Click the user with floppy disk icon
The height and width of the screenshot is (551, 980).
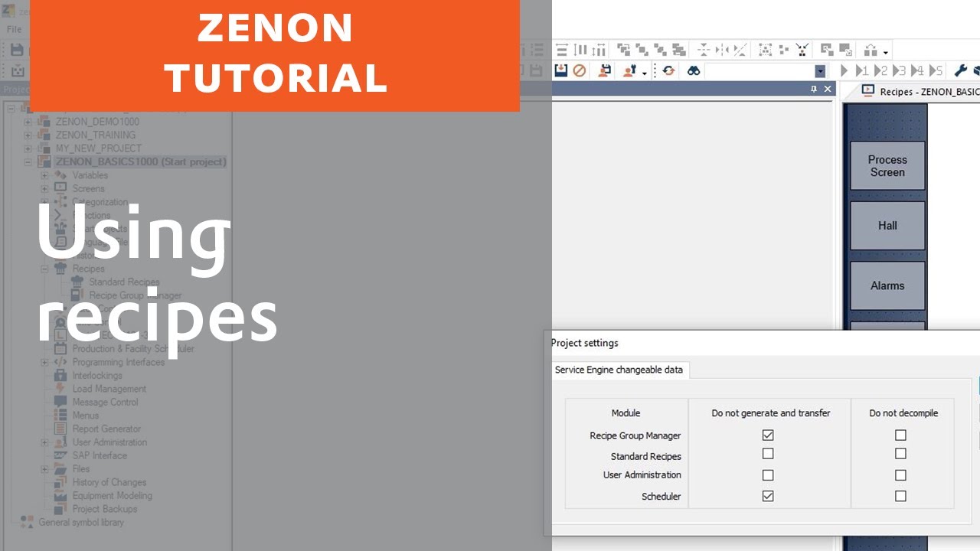click(x=605, y=70)
